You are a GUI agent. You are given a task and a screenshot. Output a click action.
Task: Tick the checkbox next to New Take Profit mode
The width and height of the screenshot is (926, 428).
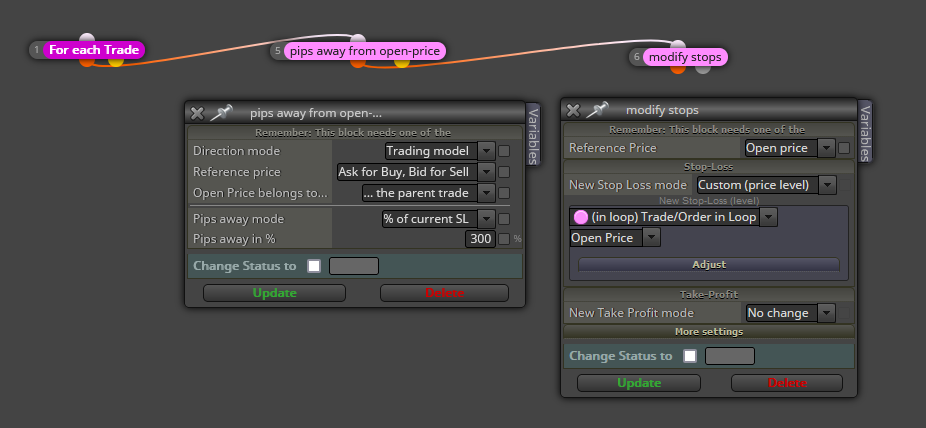pos(845,313)
